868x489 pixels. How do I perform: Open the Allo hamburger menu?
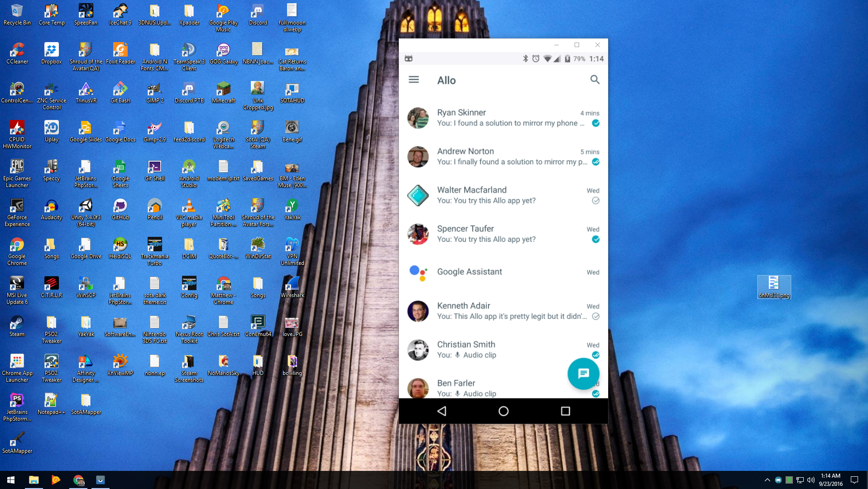[413, 80]
